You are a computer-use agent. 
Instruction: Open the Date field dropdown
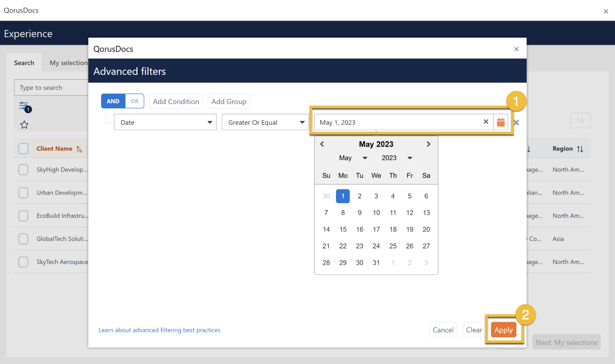tap(165, 122)
